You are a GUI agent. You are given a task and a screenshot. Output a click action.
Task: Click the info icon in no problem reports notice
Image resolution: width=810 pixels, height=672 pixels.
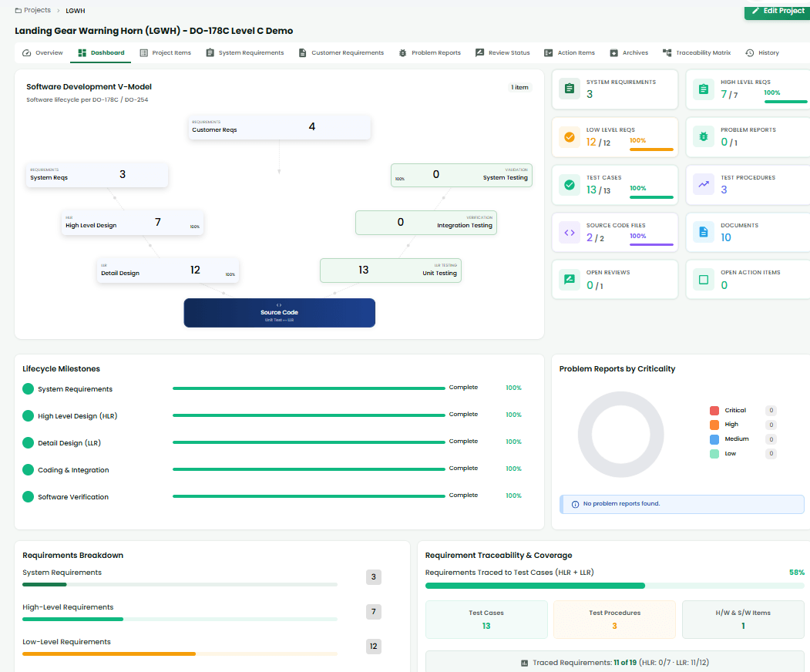coord(575,504)
